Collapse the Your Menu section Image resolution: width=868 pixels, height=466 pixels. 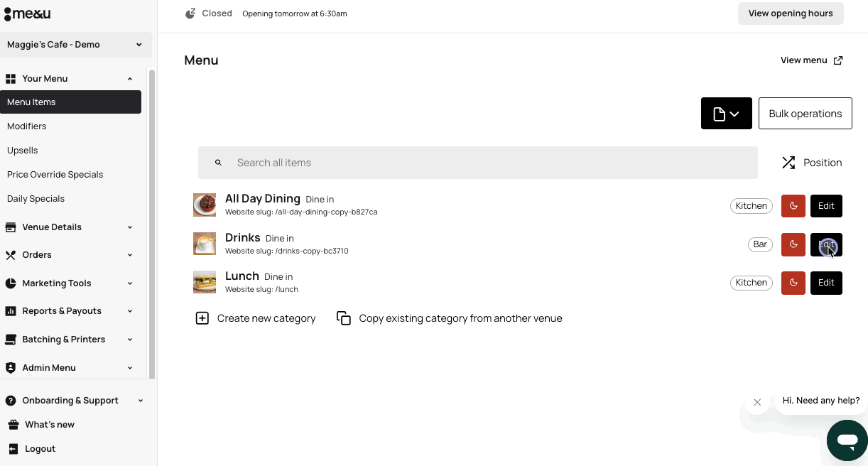pyautogui.click(x=130, y=79)
